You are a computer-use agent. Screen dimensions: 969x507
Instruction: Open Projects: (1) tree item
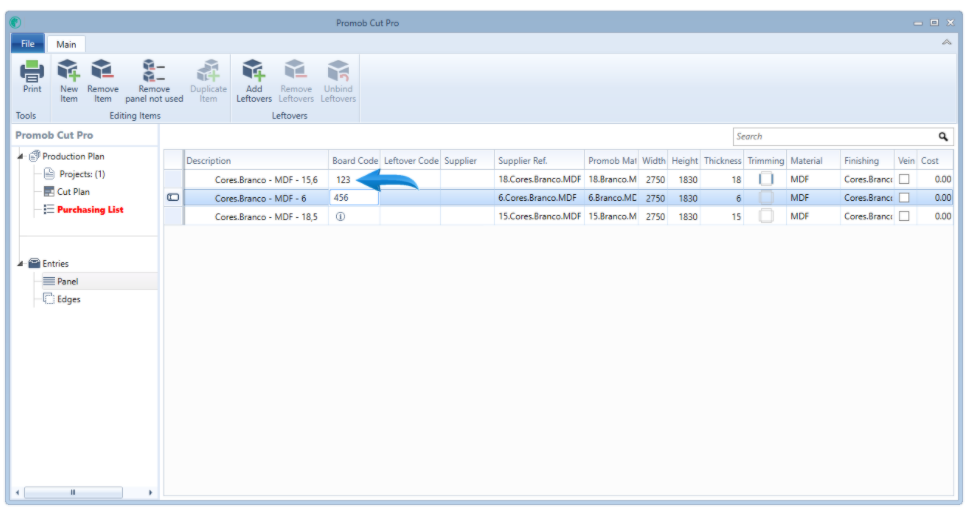coord(82,174)
